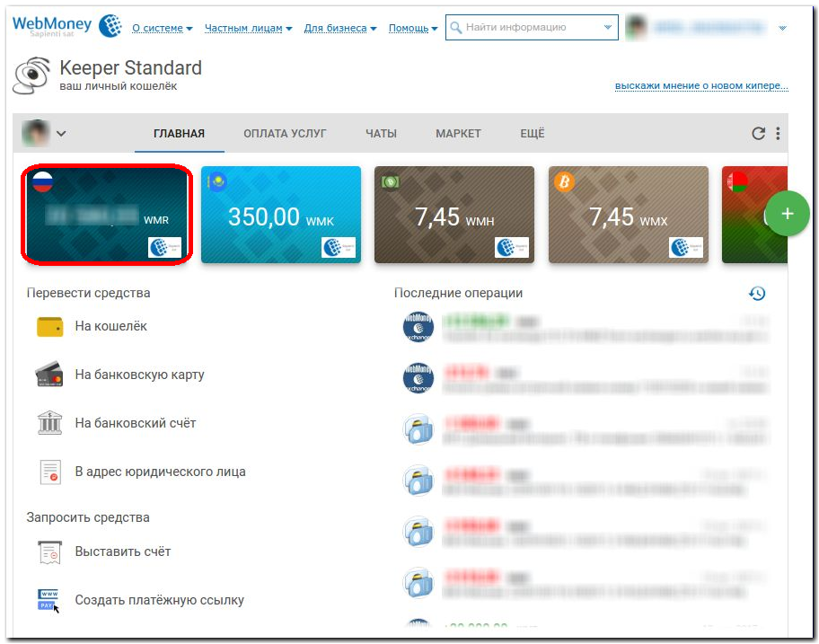Choose 'На банковский счёт' transfer

coord(136,423)
